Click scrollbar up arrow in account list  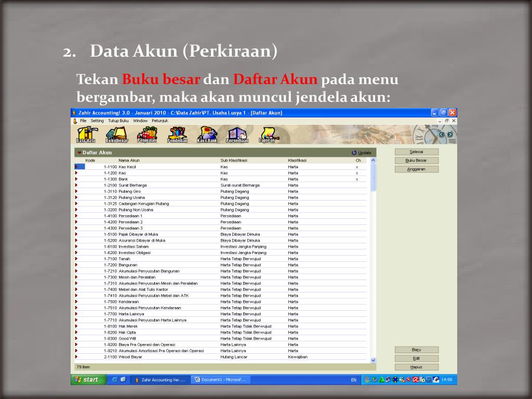point(373,160)
